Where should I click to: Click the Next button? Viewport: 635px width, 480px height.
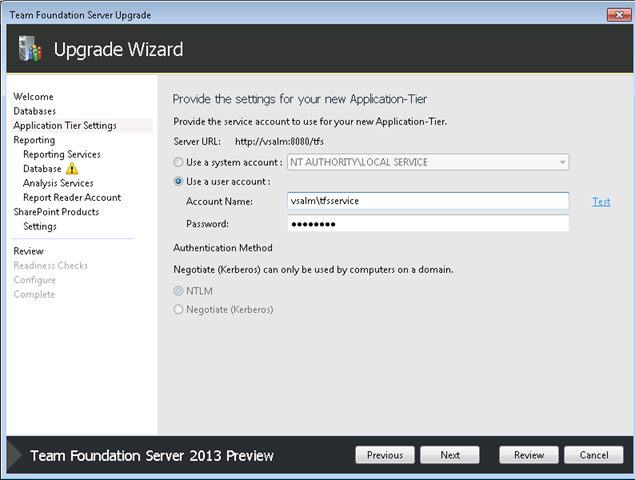[x=450, y=455]
